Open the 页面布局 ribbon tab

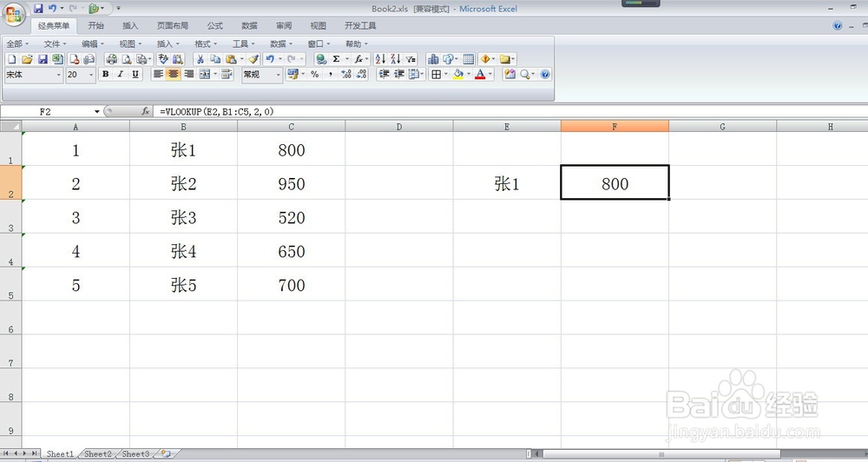(173, 25)
